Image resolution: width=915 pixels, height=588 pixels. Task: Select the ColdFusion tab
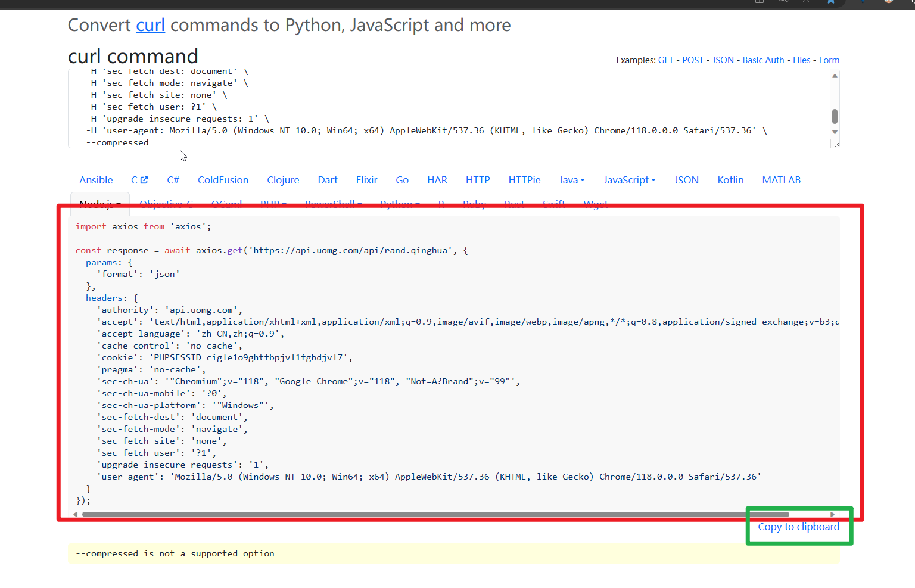(223, 180)
